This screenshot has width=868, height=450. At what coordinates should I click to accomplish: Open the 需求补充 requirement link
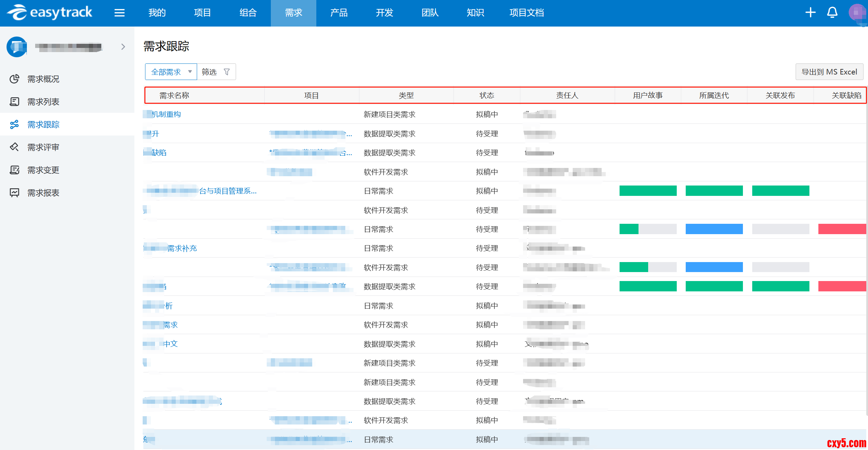(x=182, y=248)
